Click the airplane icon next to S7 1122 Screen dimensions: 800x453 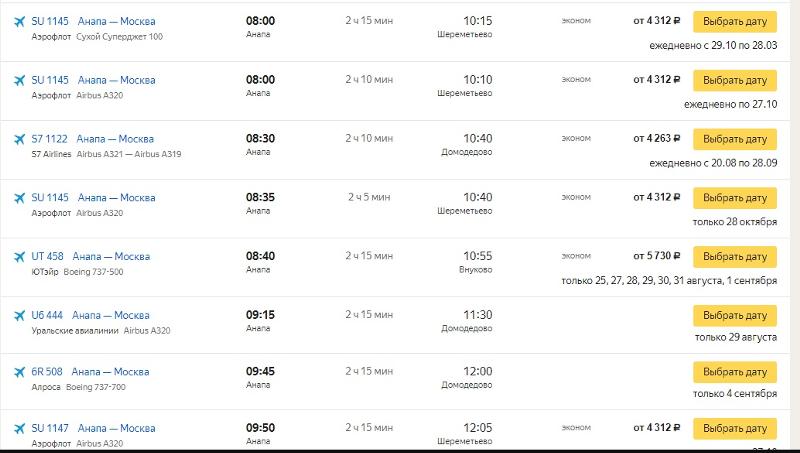(x=19, y=139)
